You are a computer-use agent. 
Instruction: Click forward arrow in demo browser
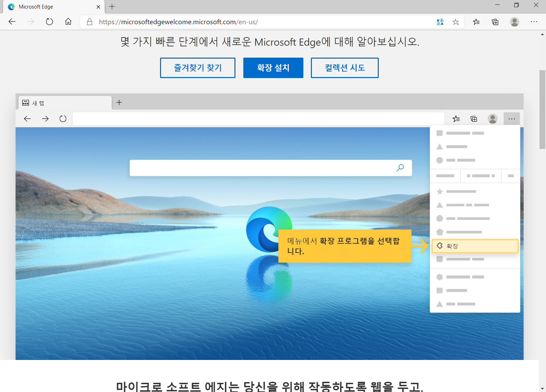tap(45, 119)
